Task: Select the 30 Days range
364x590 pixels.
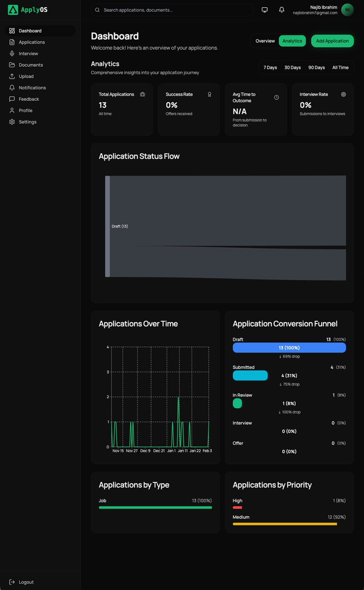Action: point(293,67)
